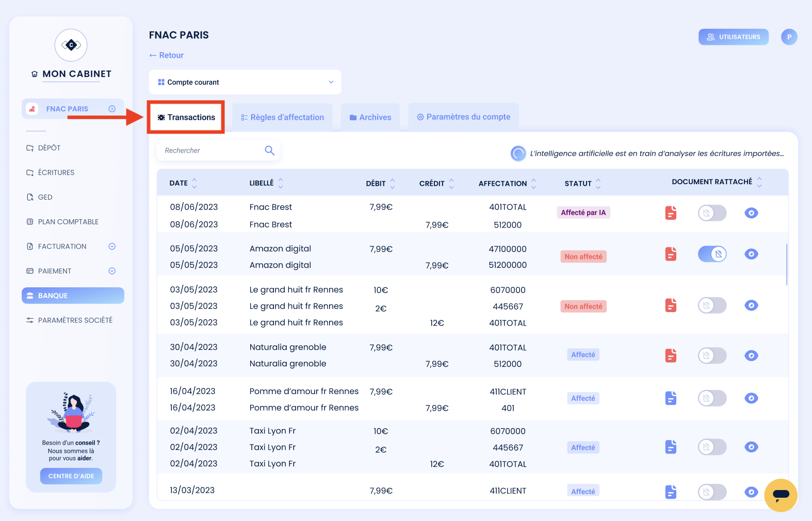This screenshot has height=521, width=812.
Task: Select Banque in the sidebar
Action: 73,296
